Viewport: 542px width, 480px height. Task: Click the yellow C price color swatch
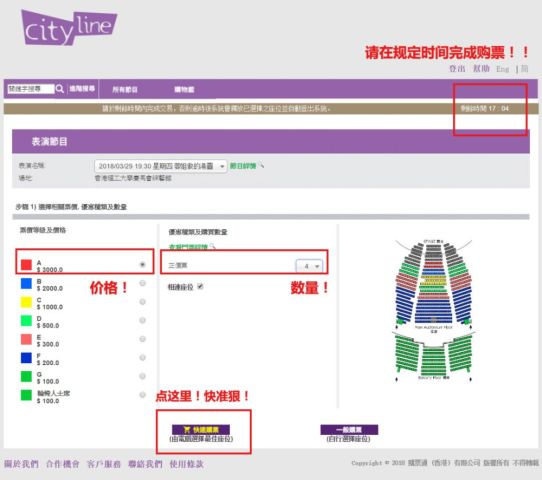(26, 302)
